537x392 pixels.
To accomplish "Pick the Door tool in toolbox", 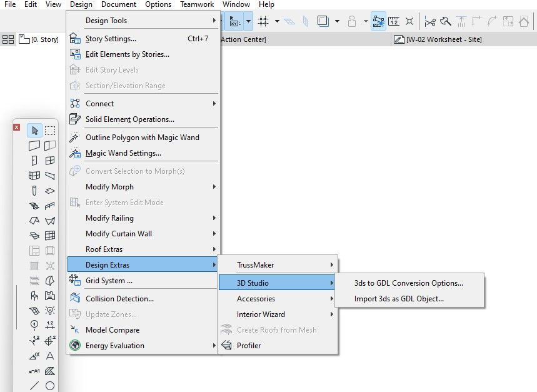I will coord(34,161).
